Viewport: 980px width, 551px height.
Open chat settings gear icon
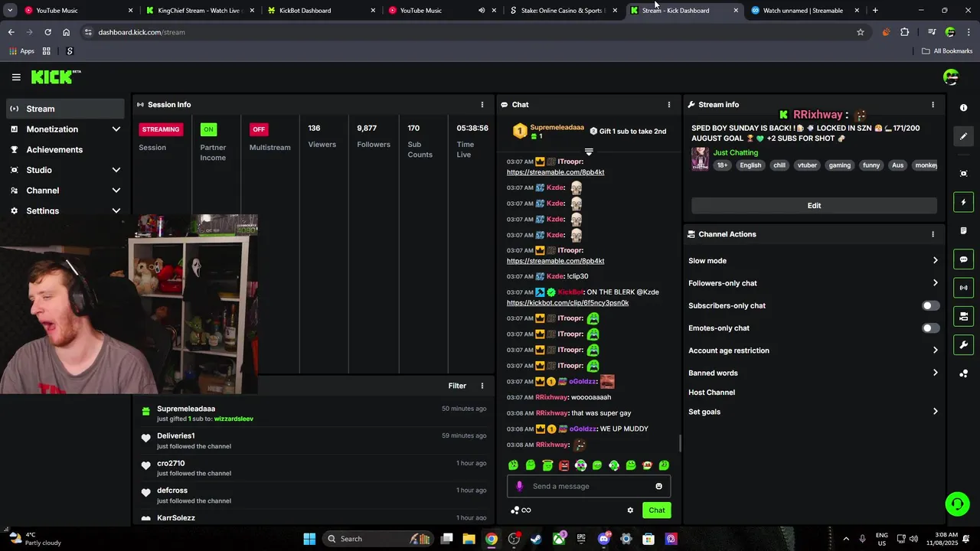pos(630,510)
